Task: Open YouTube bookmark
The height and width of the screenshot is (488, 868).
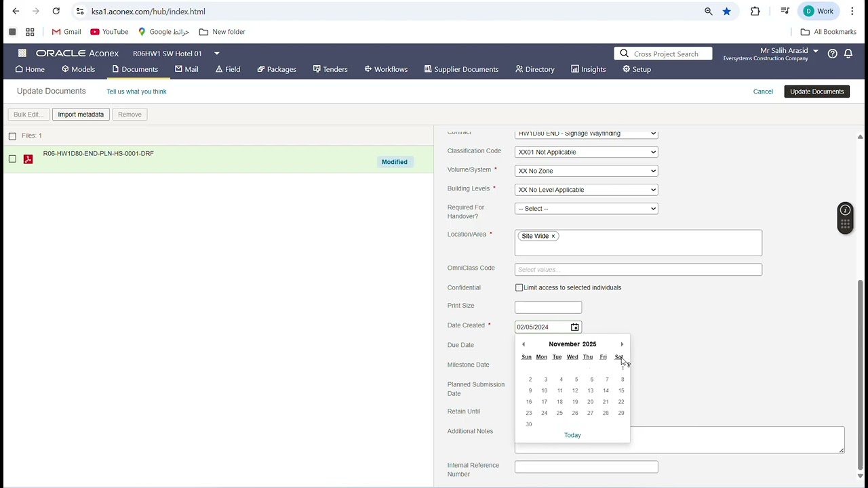Action: (109, 32)
